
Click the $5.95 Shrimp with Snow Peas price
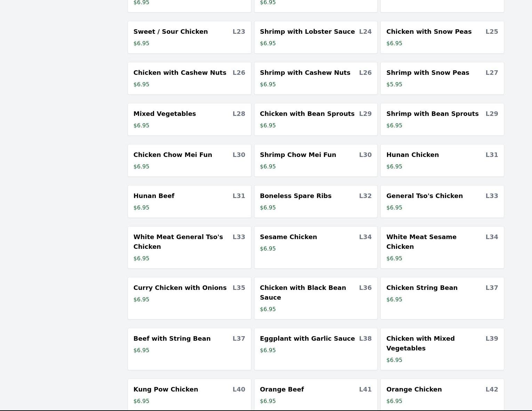tap(394, 85)
